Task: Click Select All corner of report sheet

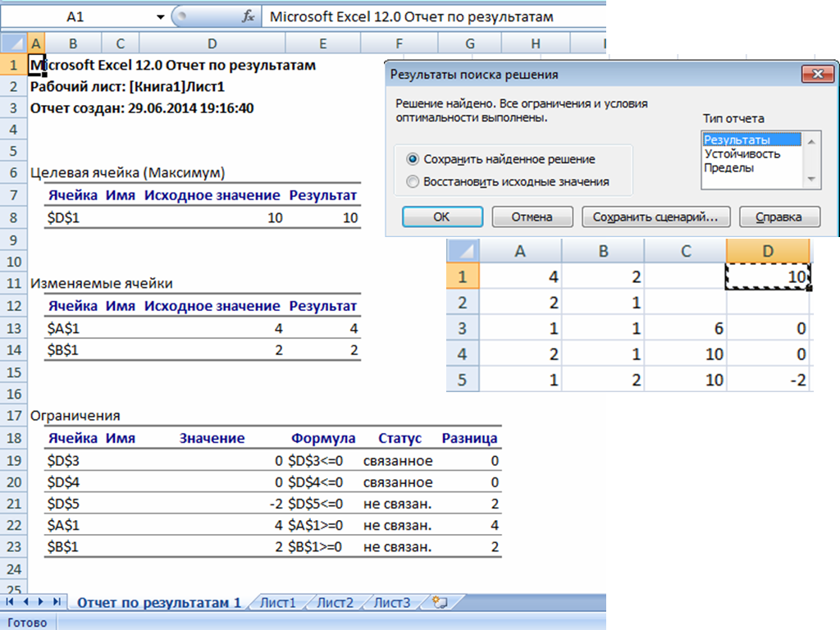Action: [13, 43]
